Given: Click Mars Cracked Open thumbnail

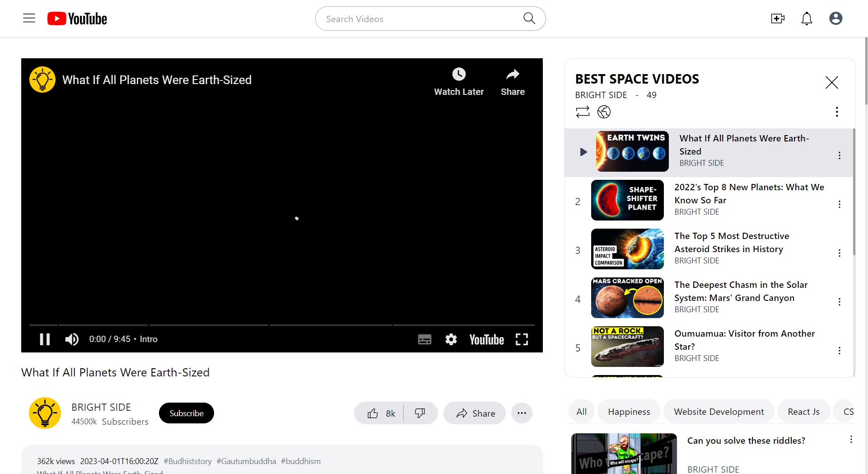Looking at the screenshot, I should [627, 298].
